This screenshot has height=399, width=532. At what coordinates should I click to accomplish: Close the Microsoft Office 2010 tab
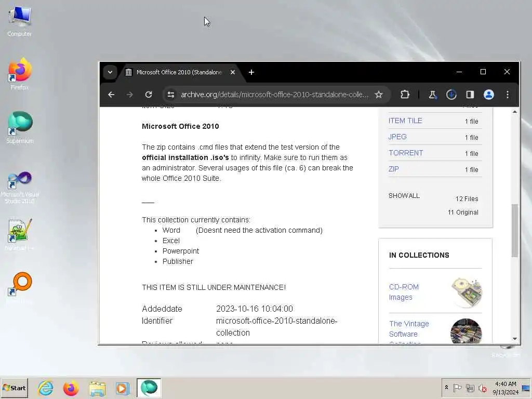point(233,72)
